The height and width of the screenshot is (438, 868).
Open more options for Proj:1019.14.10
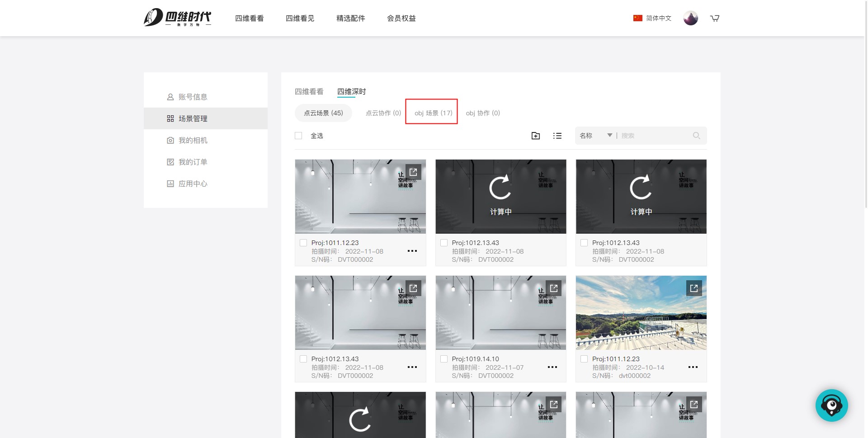(552, 367)
